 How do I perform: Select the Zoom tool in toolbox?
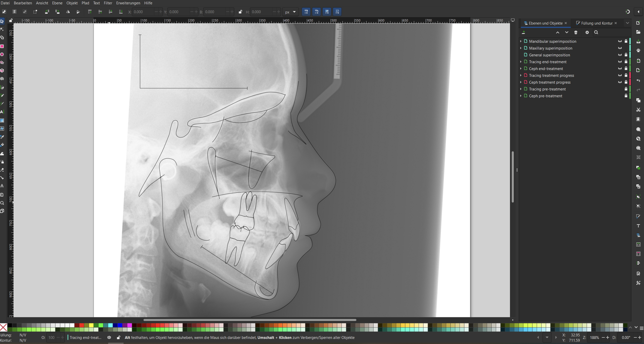click(2, 203)
